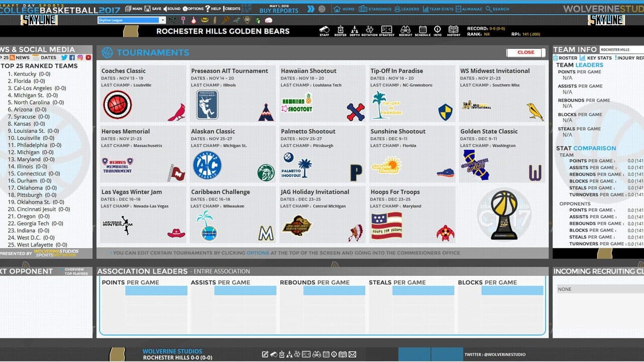Open Options in the top menu
Viewport: 644px width, 362px height.
coord(193,9)
